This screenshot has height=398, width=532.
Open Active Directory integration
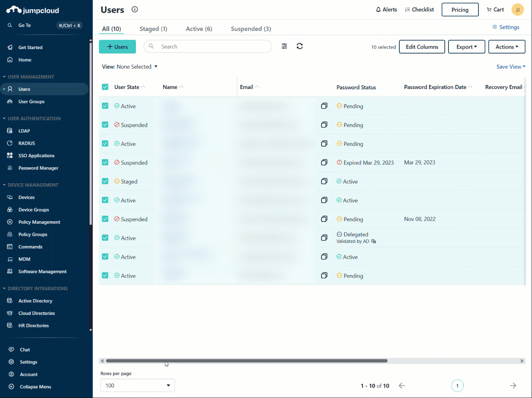pos(35,301)
